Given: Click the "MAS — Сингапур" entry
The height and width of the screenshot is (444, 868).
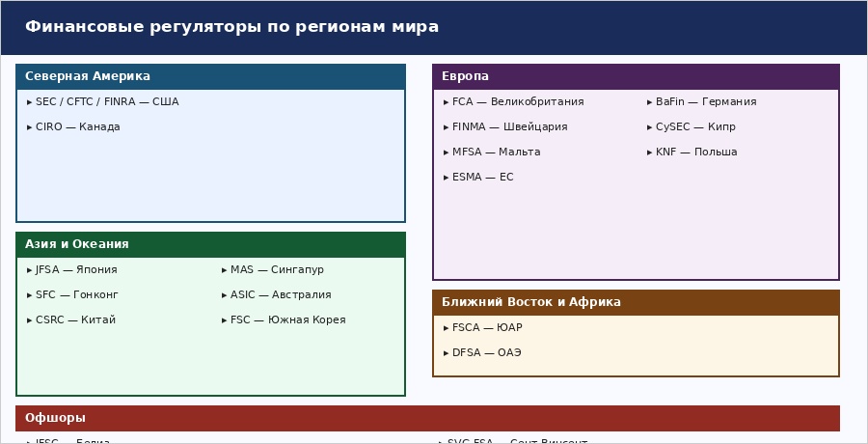Looking at the screenshot, I should pos(272,270).
